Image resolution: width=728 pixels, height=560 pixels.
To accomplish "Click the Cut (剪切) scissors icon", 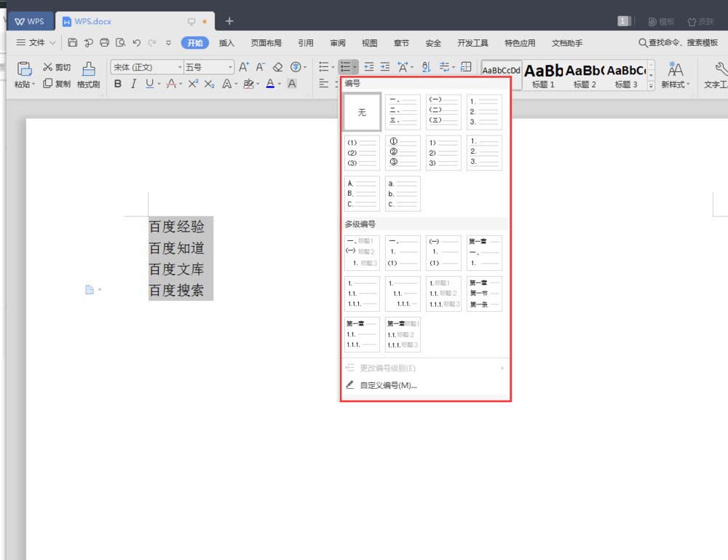I will click(x=48, y=67).
